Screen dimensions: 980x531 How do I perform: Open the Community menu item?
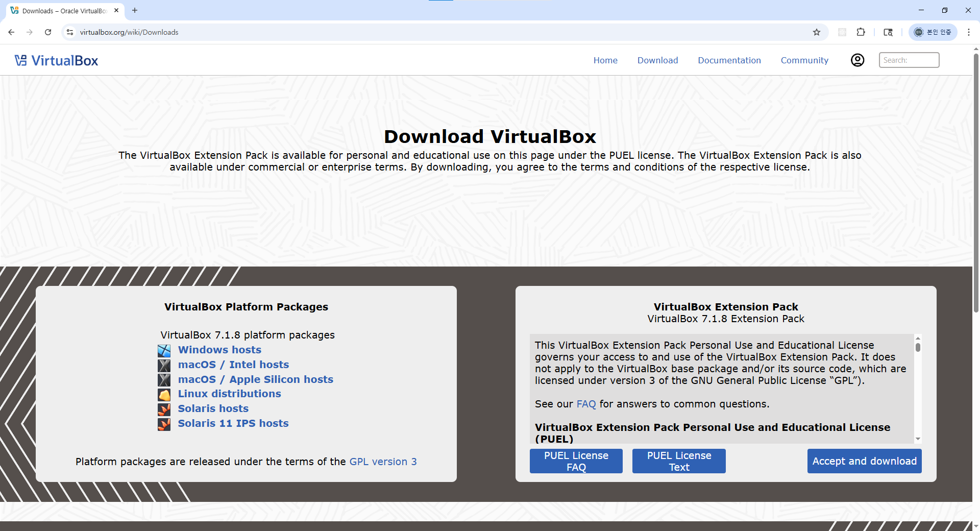tap(804, 60)
